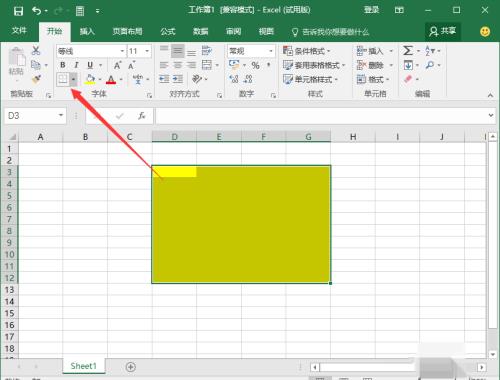Click the Insert Function fx icon
The height and width of the screenshot is (380, 500).
[142, 116]
